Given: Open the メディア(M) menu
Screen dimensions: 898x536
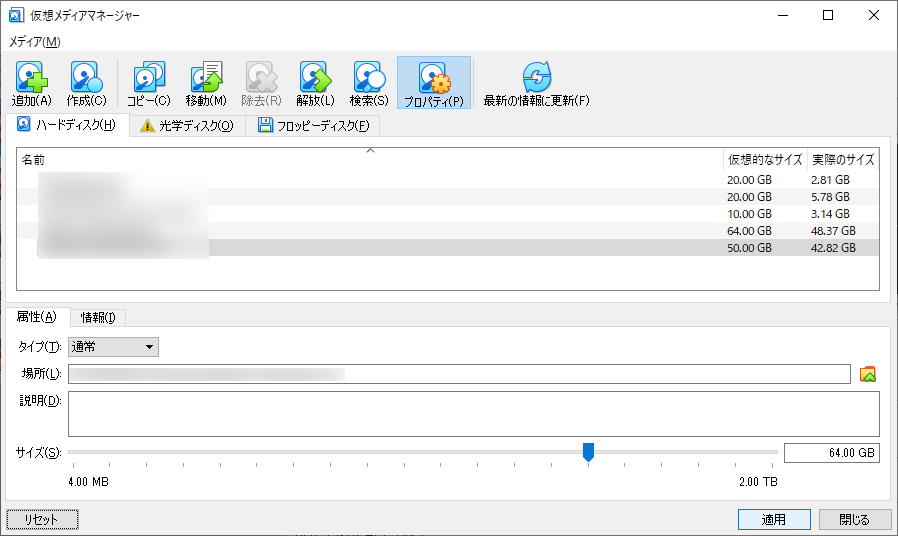Looking at the screenshot, I should pos(34,42).
